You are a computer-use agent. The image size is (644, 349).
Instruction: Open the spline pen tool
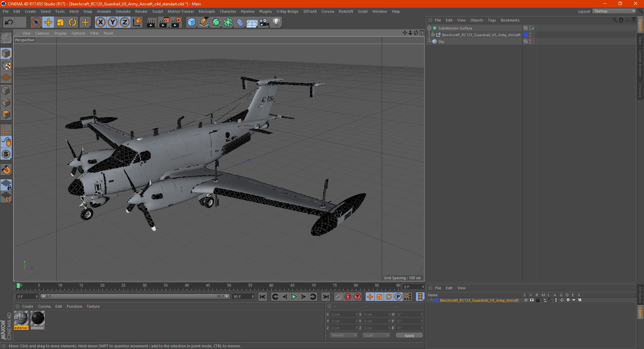tap(204, 22)
